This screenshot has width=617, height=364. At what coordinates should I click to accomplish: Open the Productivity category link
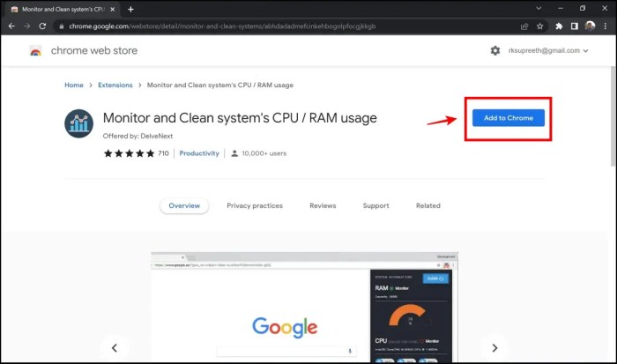pos(199,153)
